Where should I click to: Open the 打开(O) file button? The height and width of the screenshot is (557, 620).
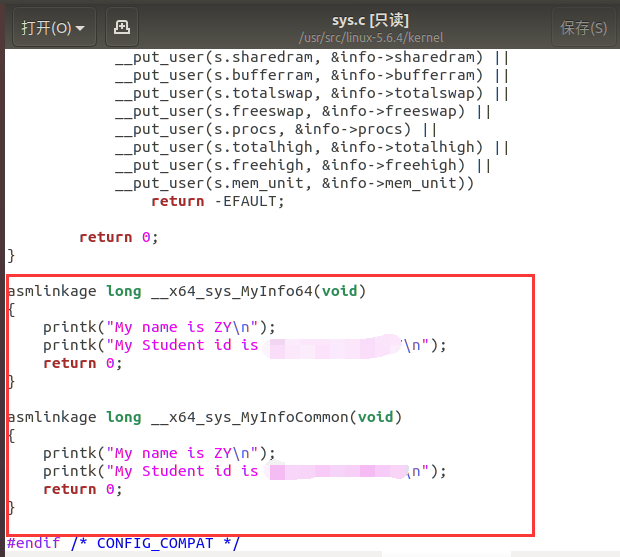click(54, 27)
